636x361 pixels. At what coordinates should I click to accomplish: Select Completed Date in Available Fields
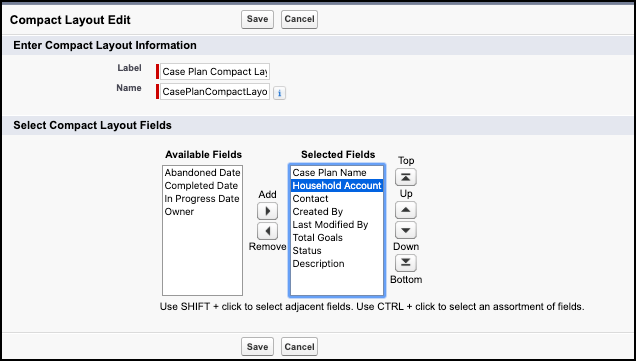(202, 186)
